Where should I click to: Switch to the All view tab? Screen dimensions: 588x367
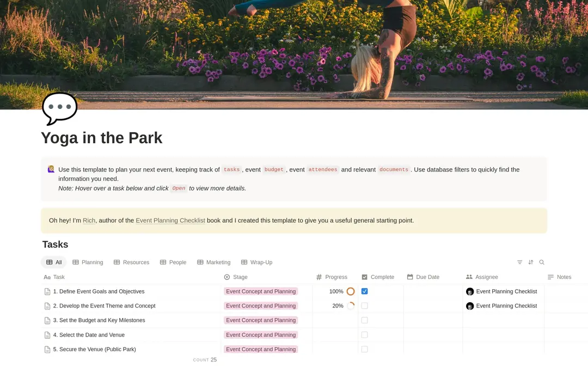point(54,262)
